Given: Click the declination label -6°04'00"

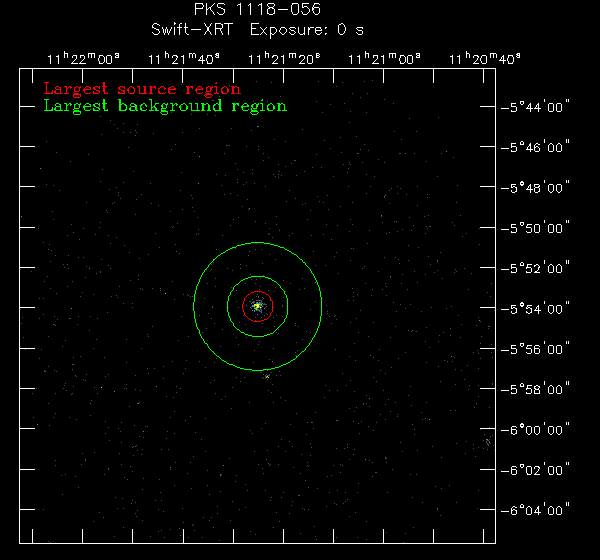Looking at the screenshot, I should pyautogui.click(x=535, y=510).
